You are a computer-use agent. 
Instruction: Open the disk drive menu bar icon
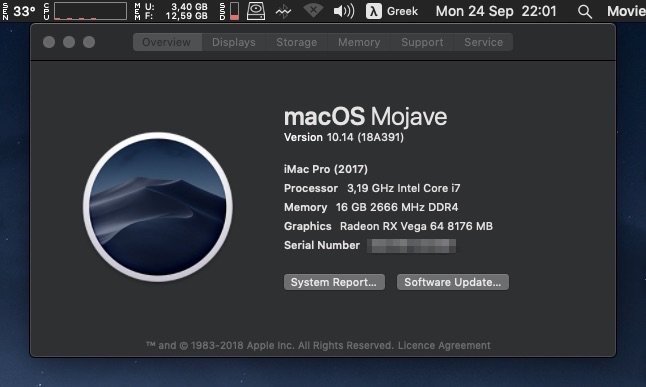(256, 11)
